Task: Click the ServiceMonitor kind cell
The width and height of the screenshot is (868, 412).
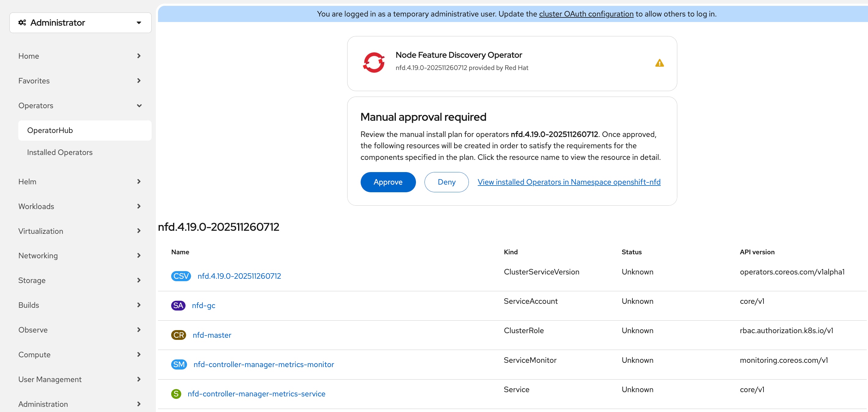Action: pos(530,360)
